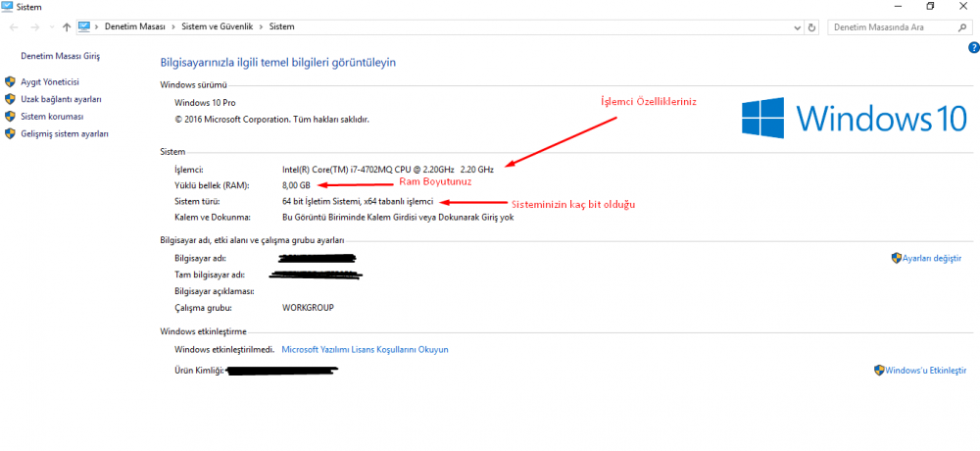Screen dimensions: 980x451
Task: Open Uzak bağlantı ayarları
Action: click(x=61, y=100)
